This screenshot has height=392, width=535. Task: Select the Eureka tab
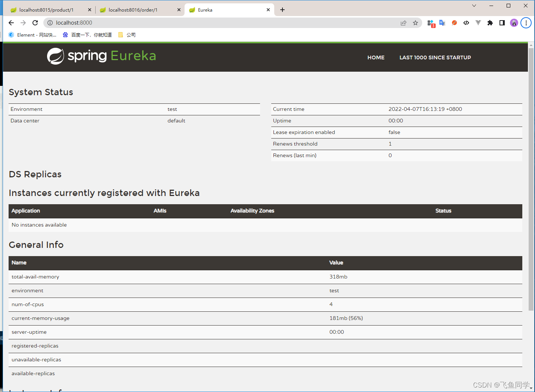pyautogui.click(x=229, y=10)
